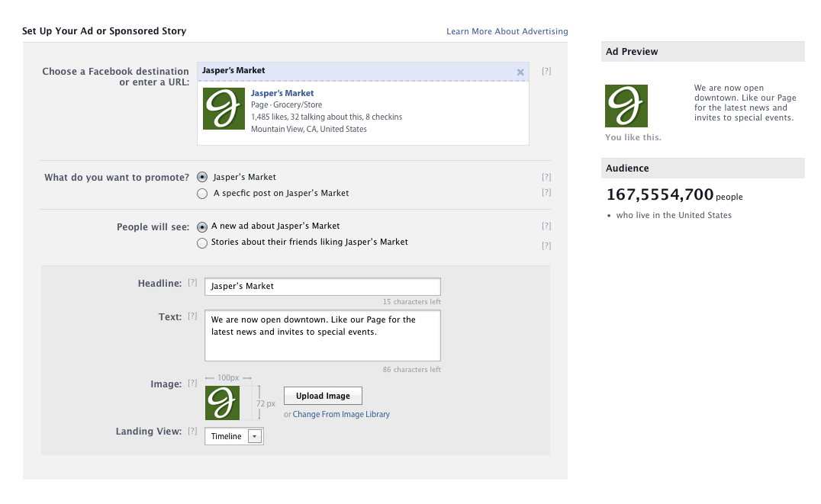Open Change From Image Library link
Viewport: 821px width, 504px height.
[x=341, y=415]
